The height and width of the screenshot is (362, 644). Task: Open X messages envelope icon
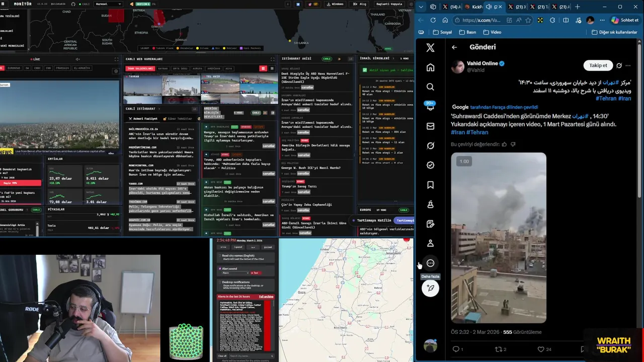point(430,126)
